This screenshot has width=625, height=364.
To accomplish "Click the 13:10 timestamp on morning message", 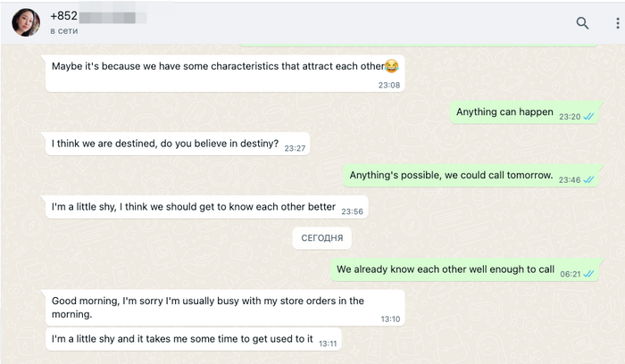I will coord(391,318).
